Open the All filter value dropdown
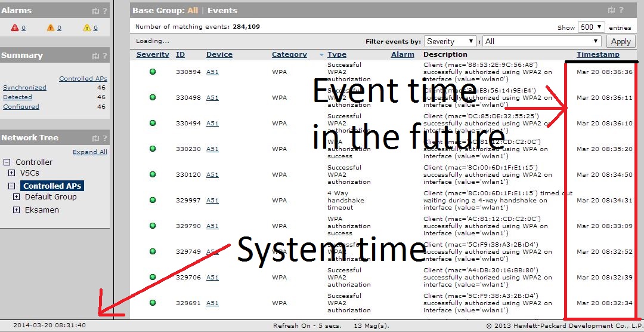644x332 pixels. [542, 41]
